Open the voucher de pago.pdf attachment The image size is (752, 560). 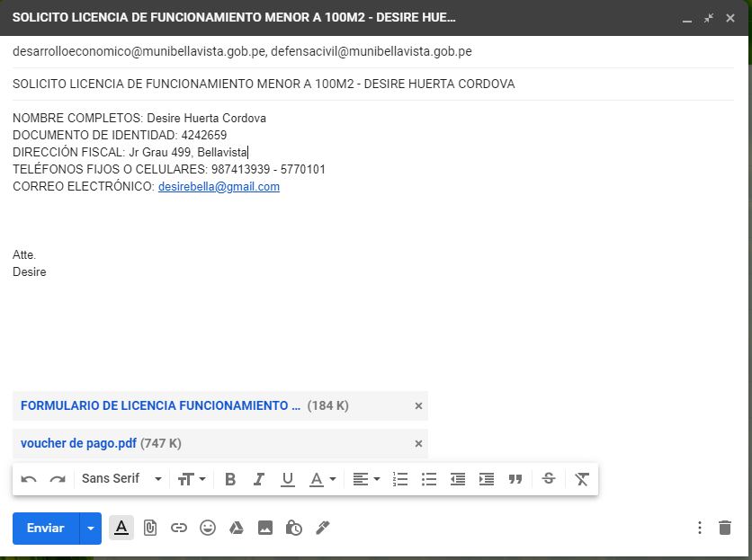(x=78, y=443)
